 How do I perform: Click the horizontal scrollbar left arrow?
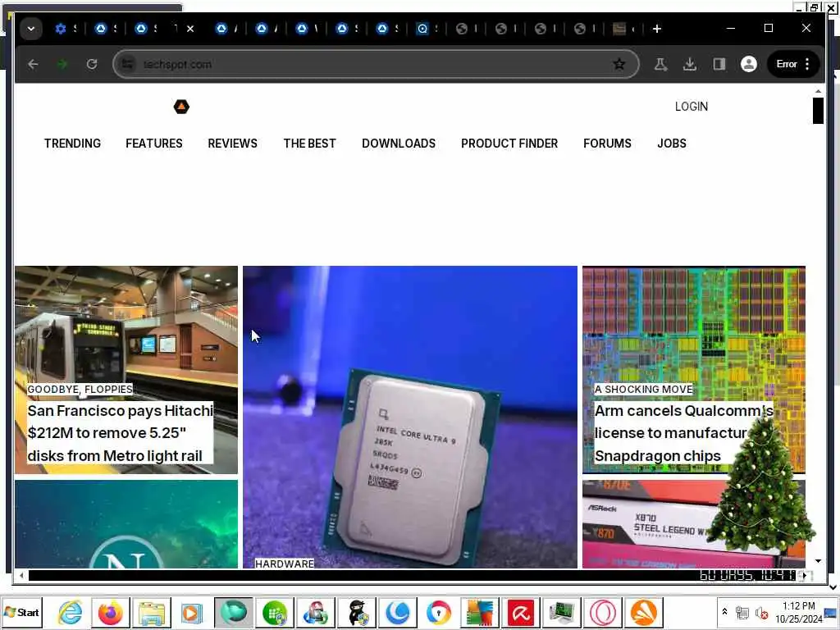coord(21,576)
